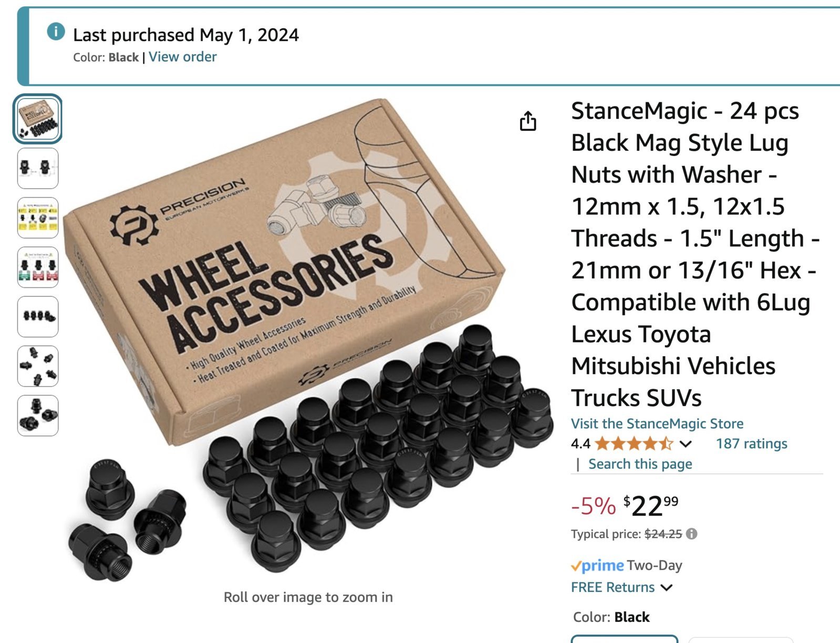Select the second thumbnail with lug nut dimensions
The width and height of the screenshot is (840, 643).
pyautogui.click(x=38, y=168)
